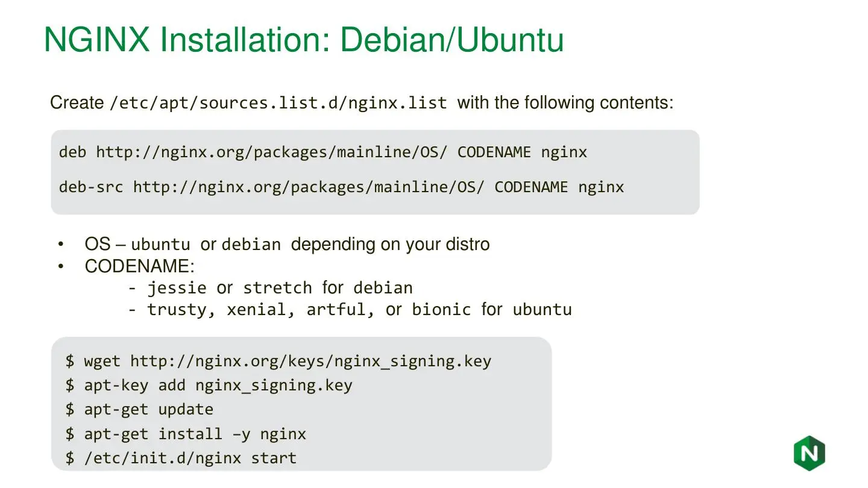
Task: Click the 'CODENAME:' bullet label
Action: pyautogui.click(x=140, y=266)
